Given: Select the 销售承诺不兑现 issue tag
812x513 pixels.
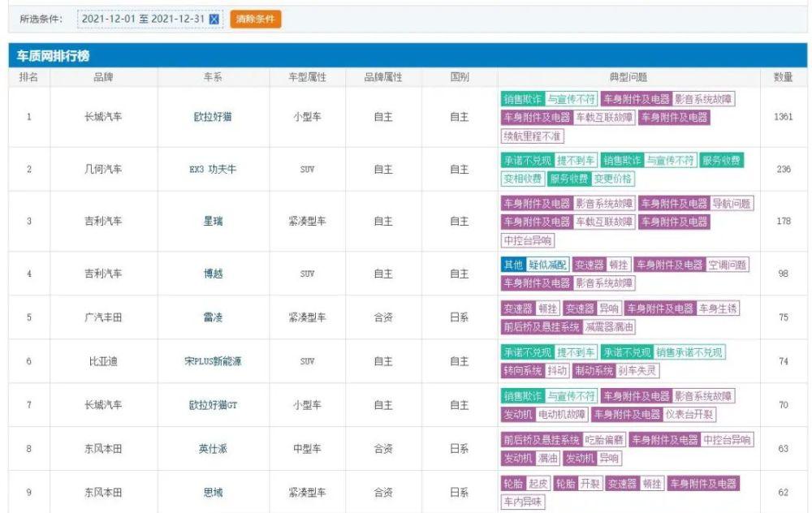Looking at the screenshot, I should [689, 352].
